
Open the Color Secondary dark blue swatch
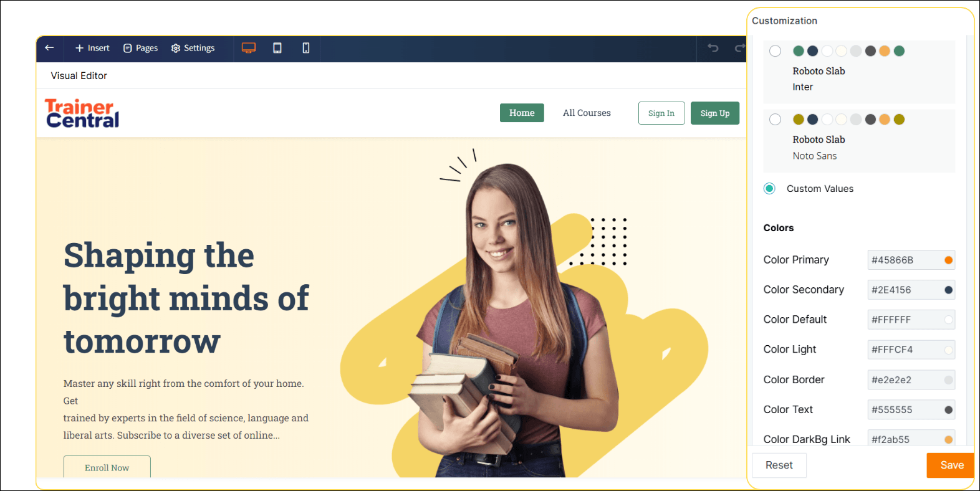pos(948,290)
